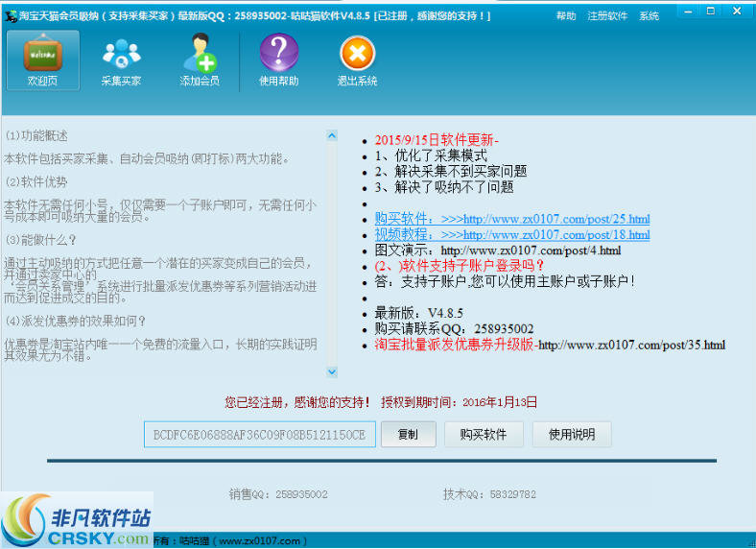Click the app icon in the title bar
The height and width of the screenshot is (549, 756).
pos(11,16)
